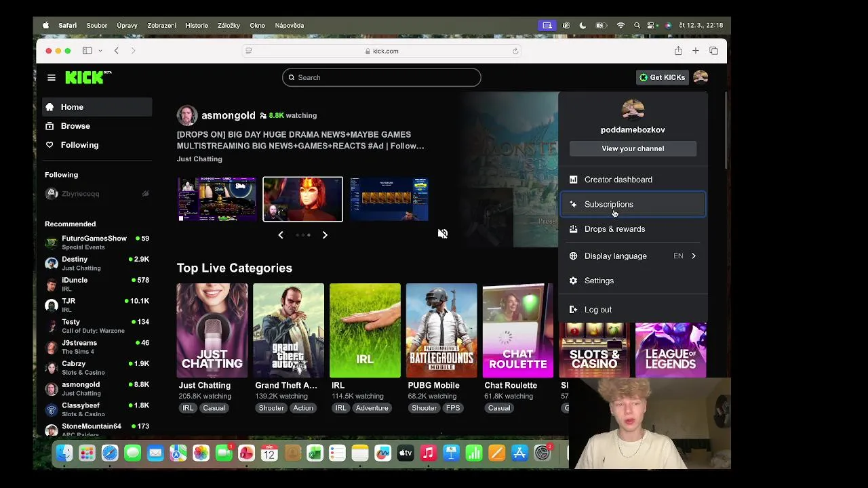Image resolution: width=868 pixels, height=488 pixels.
Task: Click Safari share icon
Action: click(678, 51)
